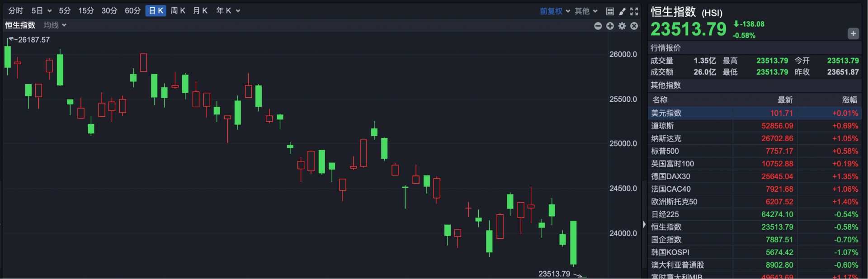Click the 恒生指数 (HSI) title
Viewport: 868px width, 279px height.
click(686, 12)
